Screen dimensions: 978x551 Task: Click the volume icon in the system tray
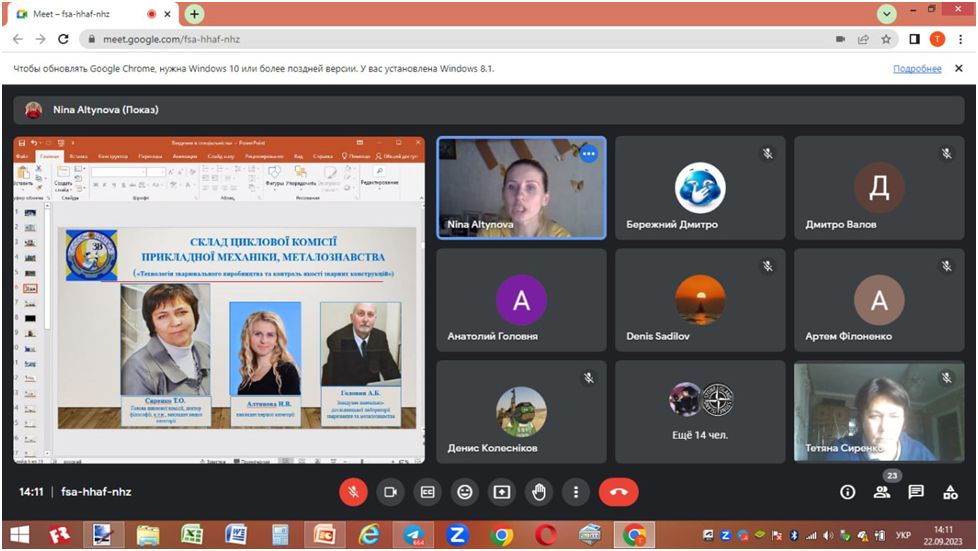828,535
